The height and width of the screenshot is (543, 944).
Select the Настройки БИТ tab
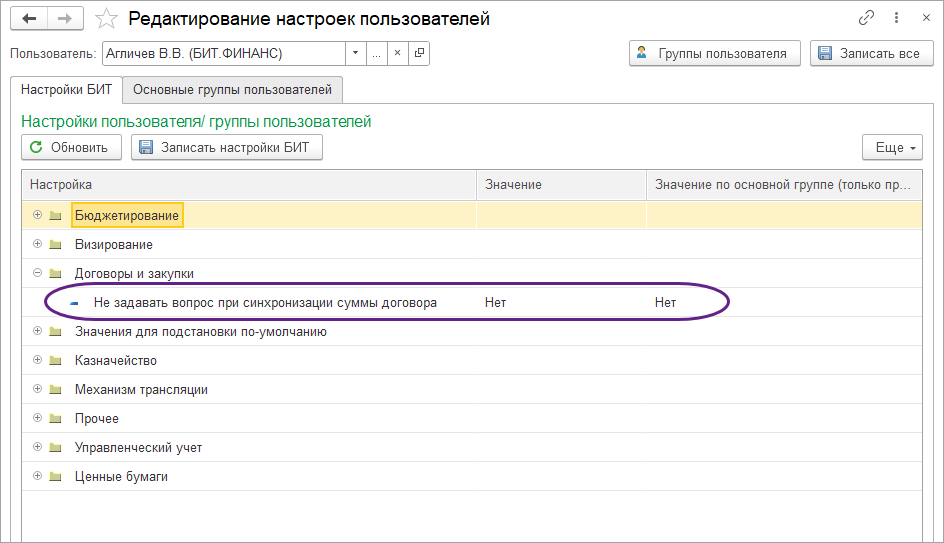coord(66,90)
